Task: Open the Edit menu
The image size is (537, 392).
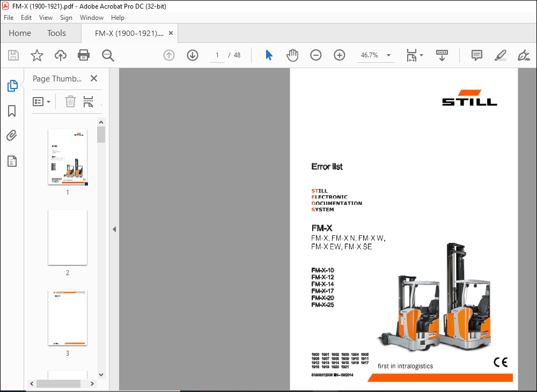Action: tap(26, 18)
